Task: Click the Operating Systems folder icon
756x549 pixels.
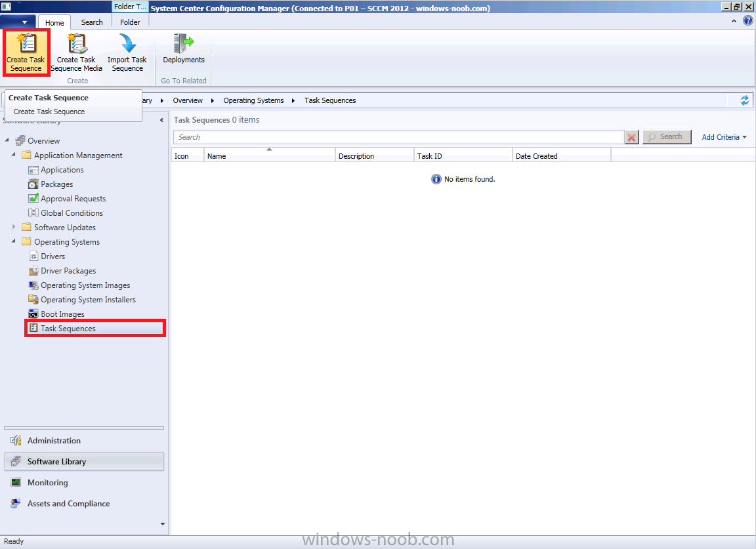Action: (x=26, y=241)
